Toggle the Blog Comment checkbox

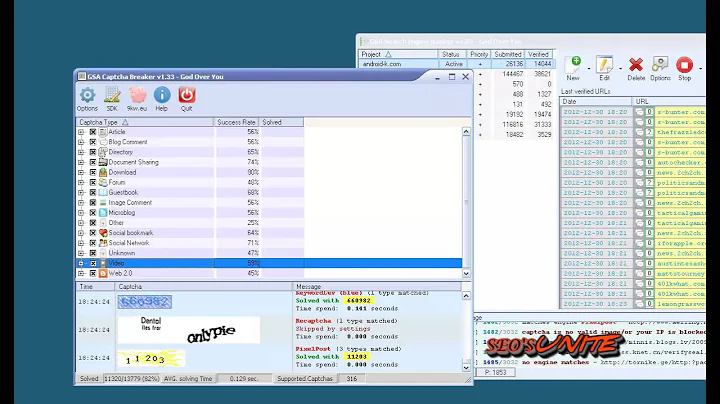click(x=93, y=142)
